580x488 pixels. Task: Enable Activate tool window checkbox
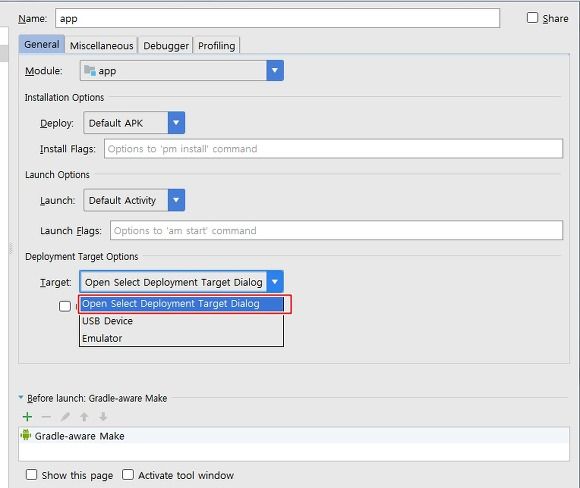(128, 474)
